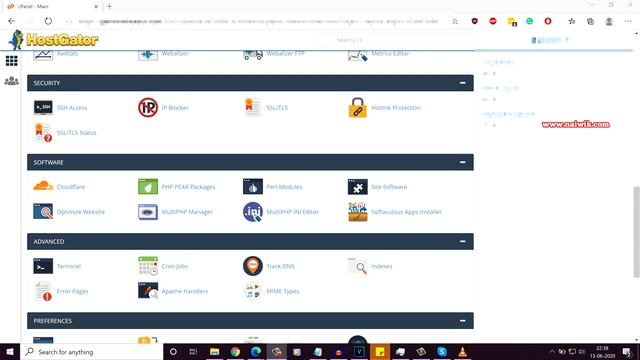
Task: Open the Perl Modules icon
Action: (x=253, y=187)
